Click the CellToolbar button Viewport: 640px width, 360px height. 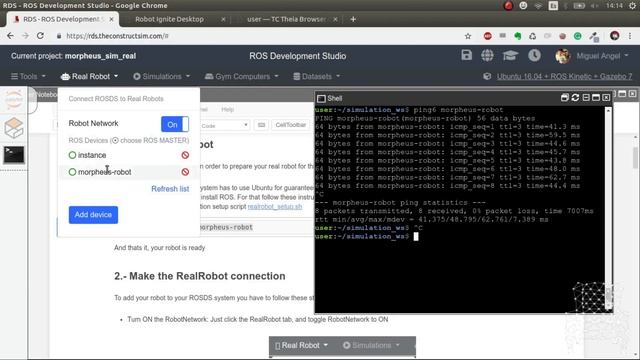coord(290,125)
